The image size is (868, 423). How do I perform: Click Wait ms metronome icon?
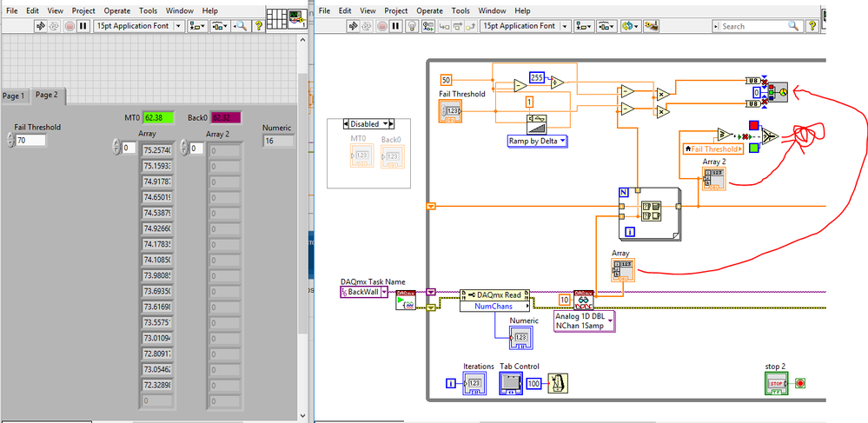[x=558, y=383]
